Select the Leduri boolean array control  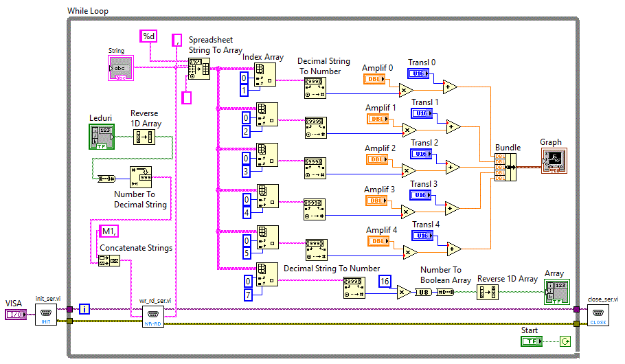(102, 137)
